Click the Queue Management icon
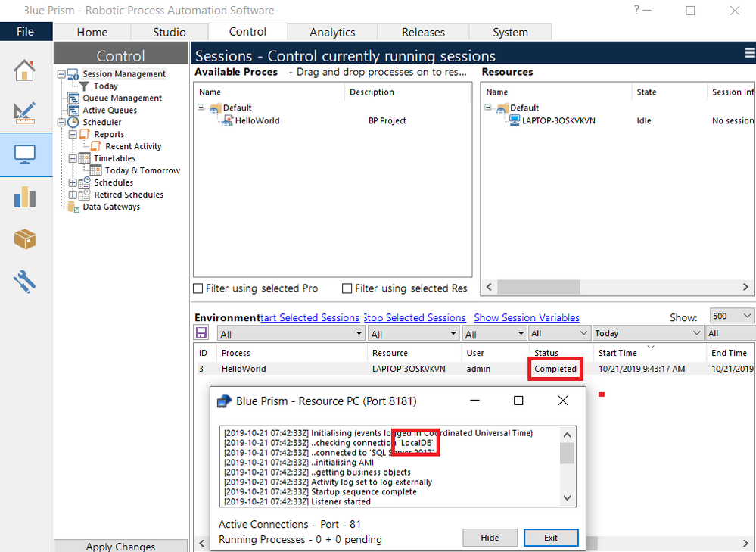 point(73,98)
